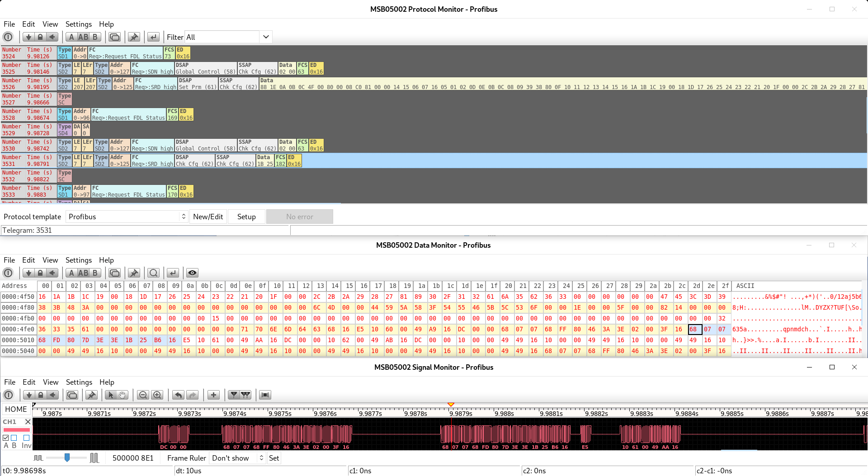Screen dimensions: 868x476
Task: Click the pin icon in Signal Monitor toolbar
Action: click(92, 395)
